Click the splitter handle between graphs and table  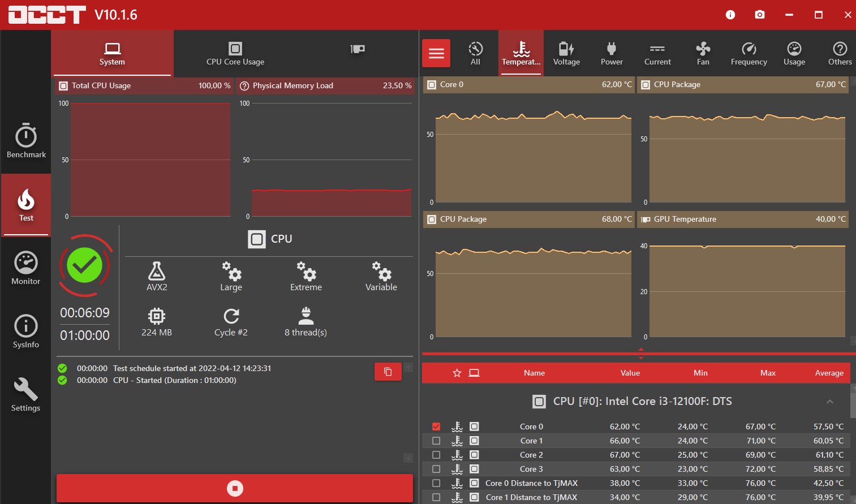click(640, 354)
